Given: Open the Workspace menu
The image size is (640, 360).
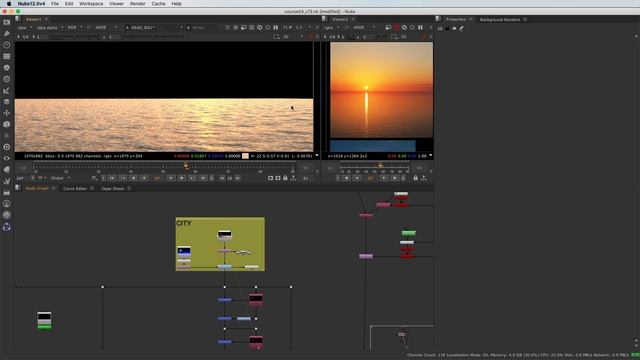Looking at the screenshot, I should (x=91, y=4).
